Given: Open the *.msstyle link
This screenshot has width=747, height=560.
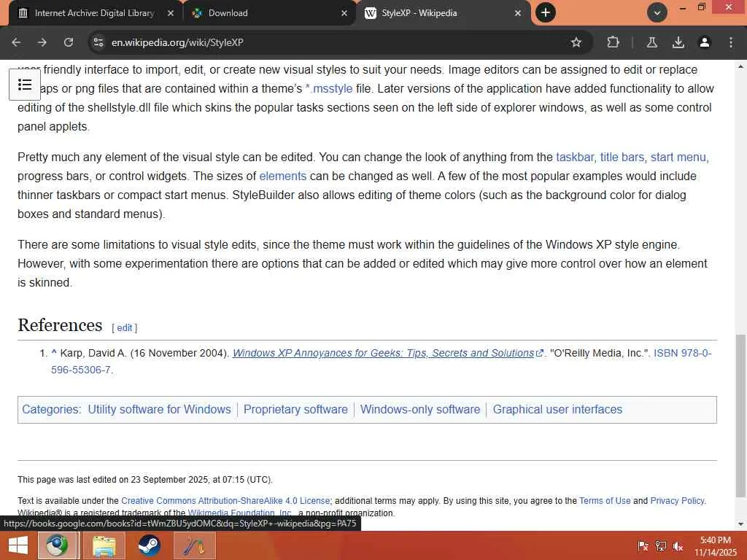Looking at the screenshot, I should 329,88.
